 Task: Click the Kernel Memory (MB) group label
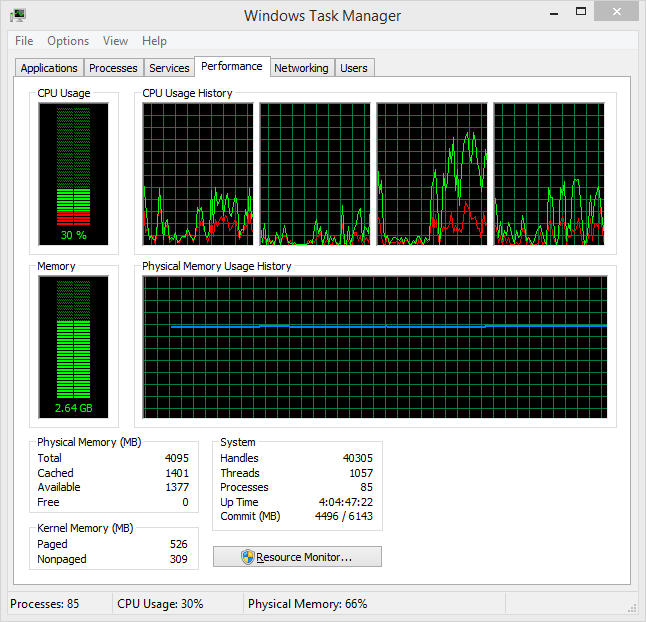(x=85, y=528)
